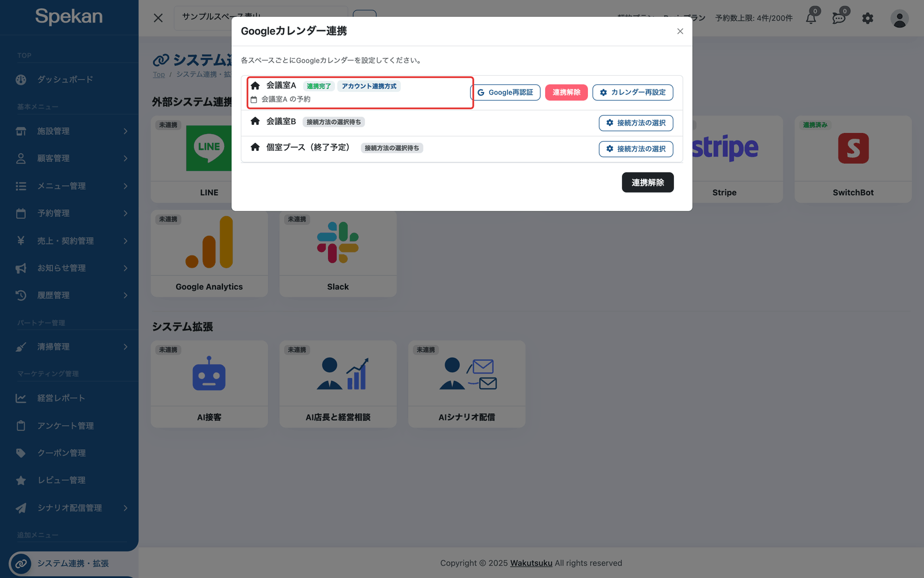This screenshot has height=578, width=924.
Task: Open the Google Analytics integration card
Action: (x=209, y=254)
